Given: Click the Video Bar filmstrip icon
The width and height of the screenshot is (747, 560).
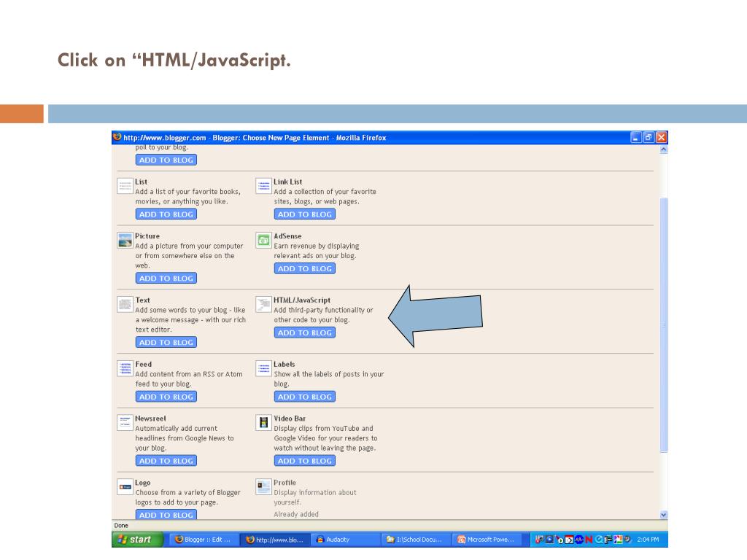Looking at the screenshot, I should [263, 422].
